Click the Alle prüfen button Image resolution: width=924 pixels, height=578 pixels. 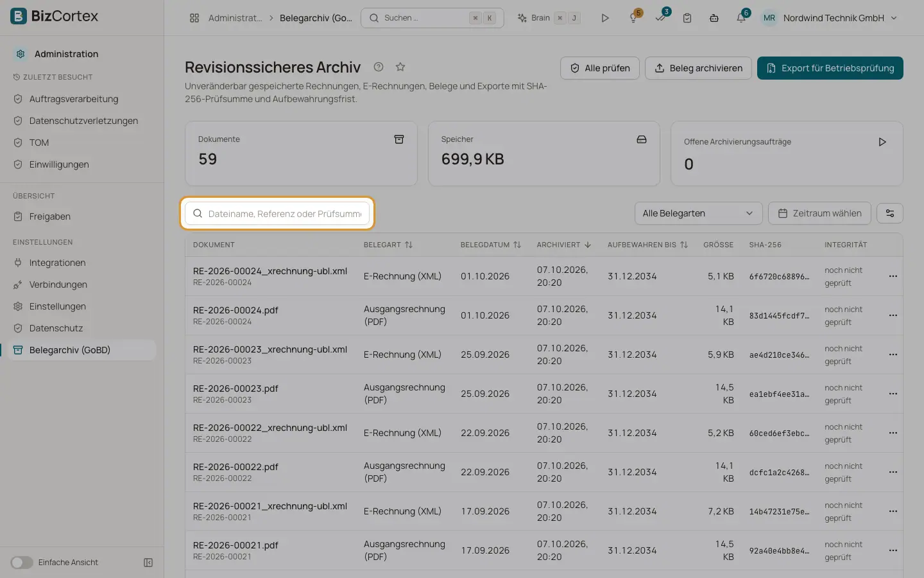click(599, 68)
